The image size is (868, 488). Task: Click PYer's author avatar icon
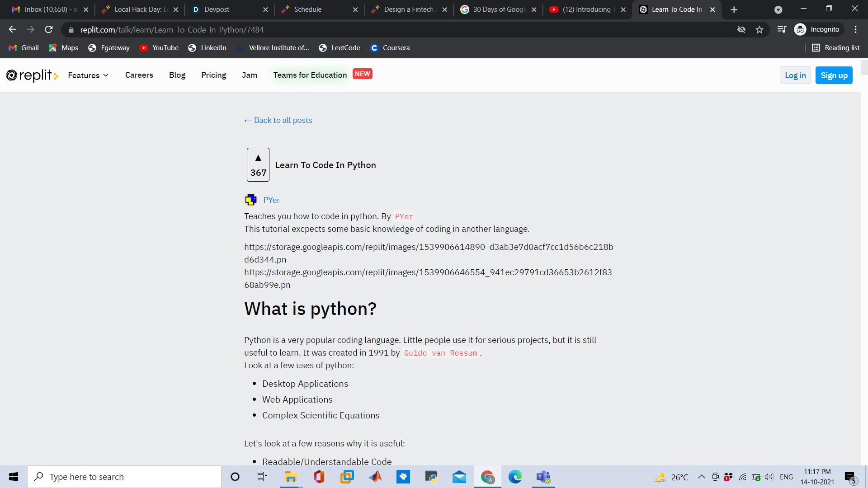tap(251, 200)
